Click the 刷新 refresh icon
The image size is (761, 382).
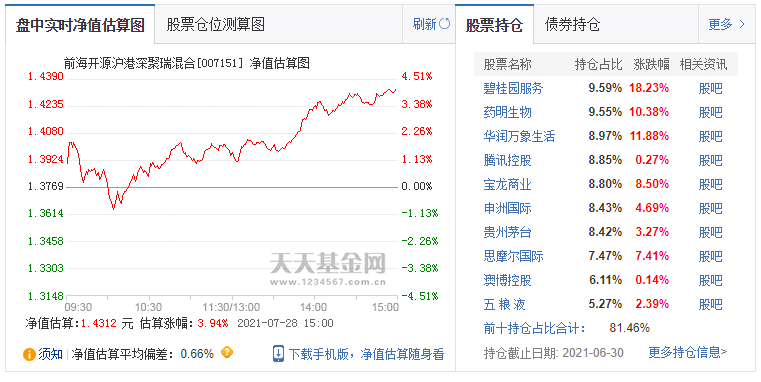coord(444,24)
